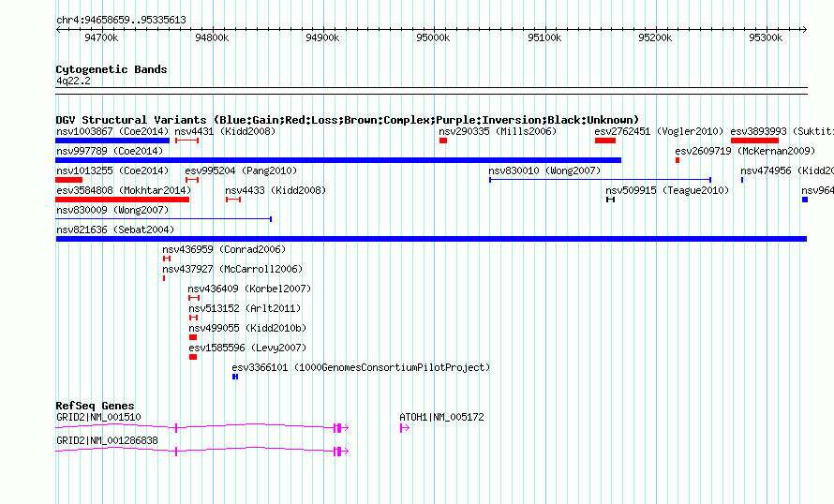Click the 94900k ruler tick label
Viewport: 834px width, 504px height.
323,37
